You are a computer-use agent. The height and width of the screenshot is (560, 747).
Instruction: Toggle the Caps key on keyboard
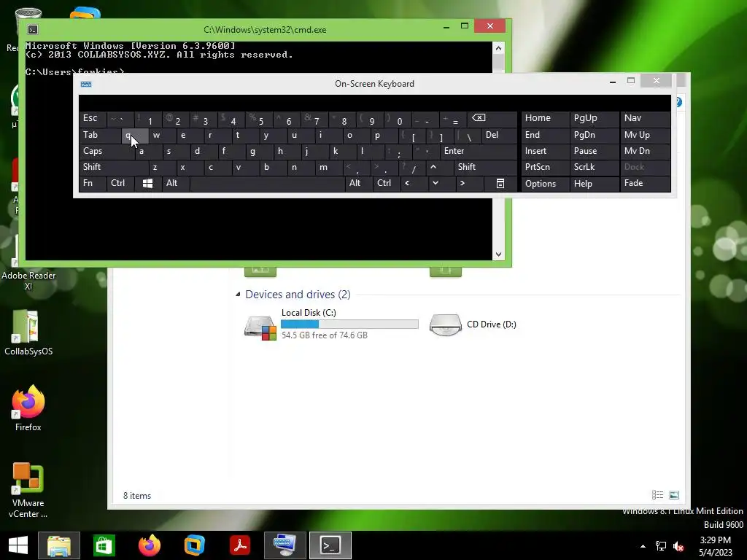click(x=107, y=151)
